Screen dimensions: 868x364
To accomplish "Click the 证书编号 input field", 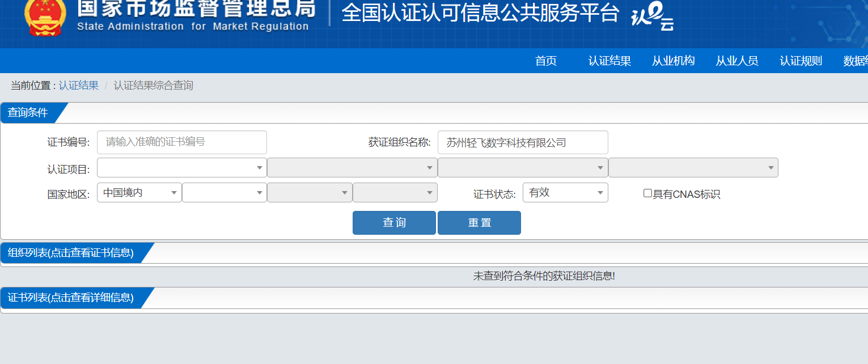I will point(182,142).
